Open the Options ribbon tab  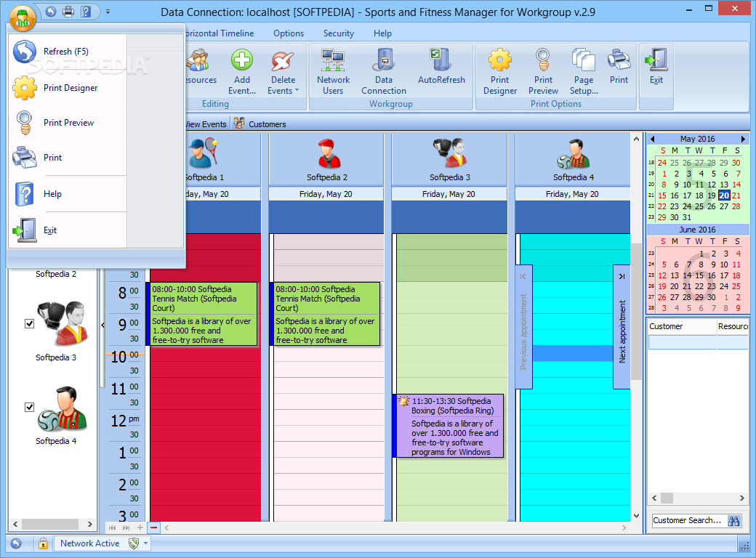[289, 33]
